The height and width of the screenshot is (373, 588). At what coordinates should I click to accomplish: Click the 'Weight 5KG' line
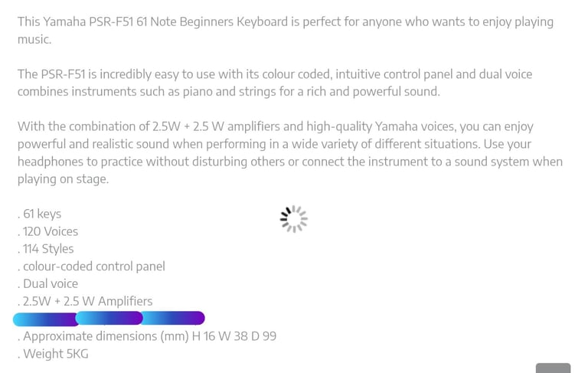(x=53, y=354)
